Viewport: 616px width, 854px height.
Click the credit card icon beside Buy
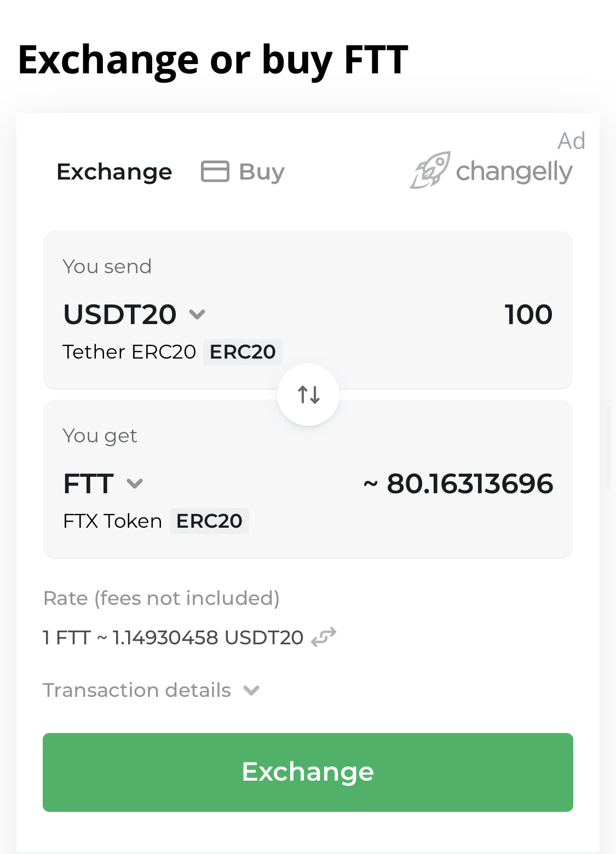[x=215, y=171]
